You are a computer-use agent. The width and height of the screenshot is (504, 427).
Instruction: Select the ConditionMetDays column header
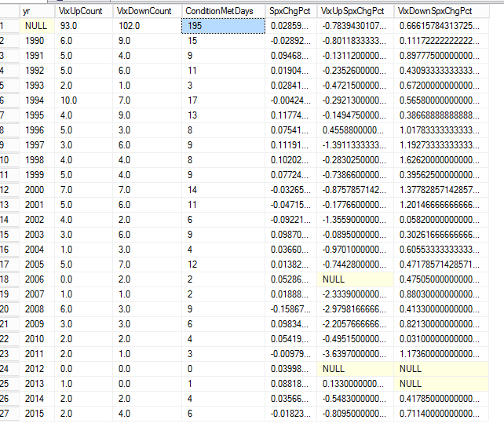pyautogui.click(x=223, y=12)
